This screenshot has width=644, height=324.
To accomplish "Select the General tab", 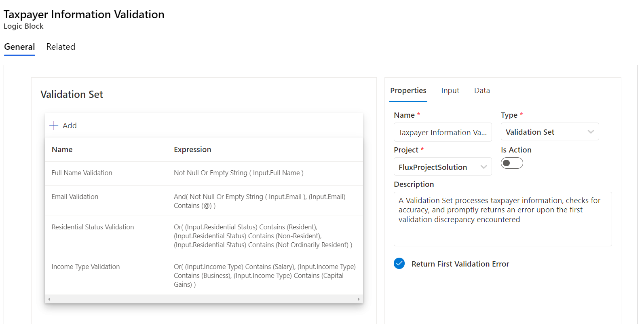I will click(19, 47).
